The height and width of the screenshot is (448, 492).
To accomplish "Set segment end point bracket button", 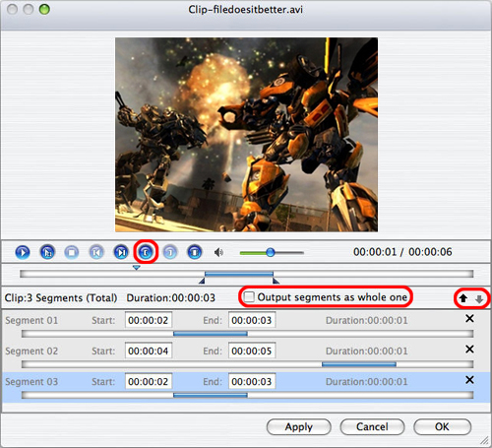I will click(170, 252).
